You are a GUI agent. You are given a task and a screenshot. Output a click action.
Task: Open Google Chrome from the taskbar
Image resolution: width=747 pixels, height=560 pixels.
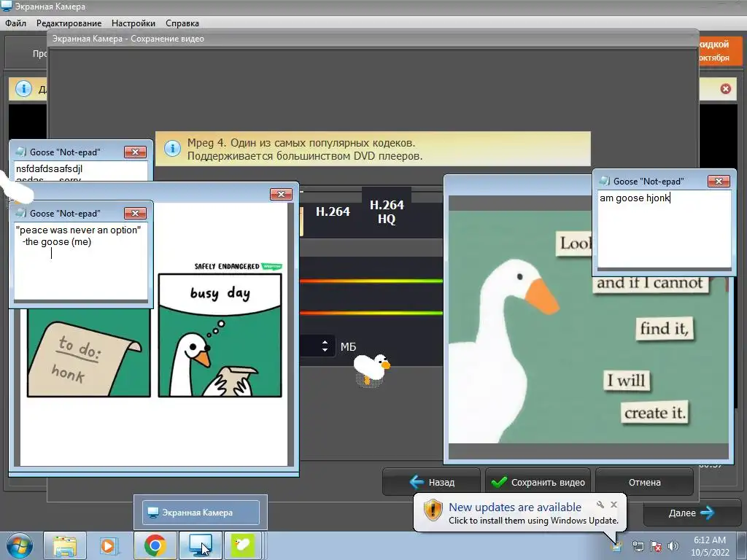coord(155,545)
